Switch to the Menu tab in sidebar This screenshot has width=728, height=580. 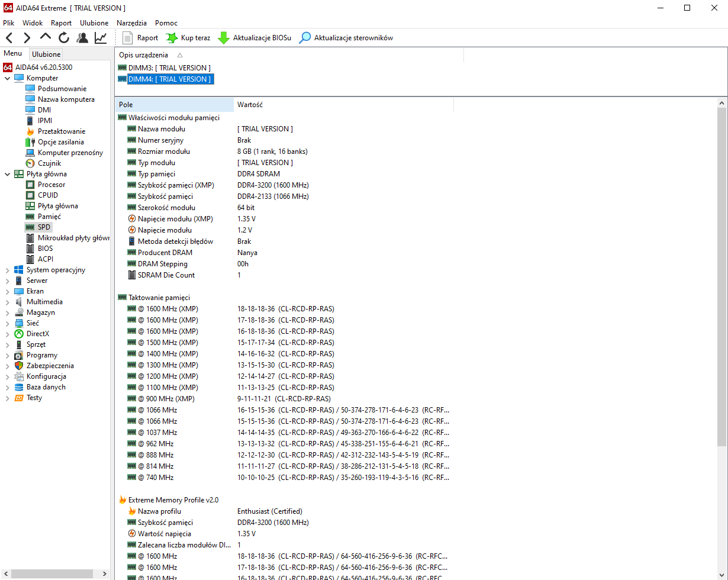pos(13,53)
